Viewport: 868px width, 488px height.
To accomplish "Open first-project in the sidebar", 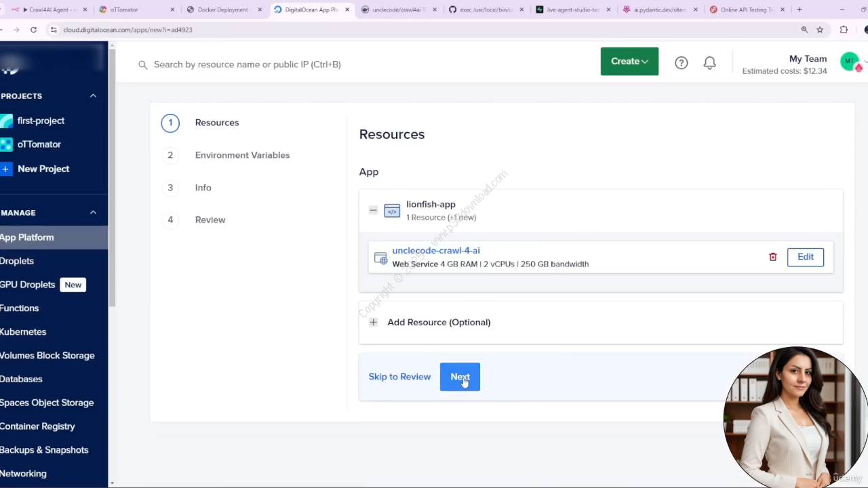I will (41, 121).
